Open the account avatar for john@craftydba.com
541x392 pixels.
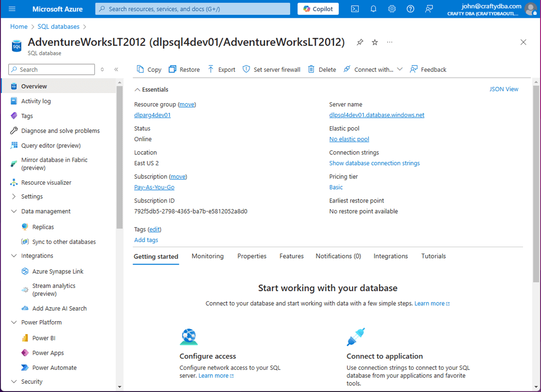530,9
